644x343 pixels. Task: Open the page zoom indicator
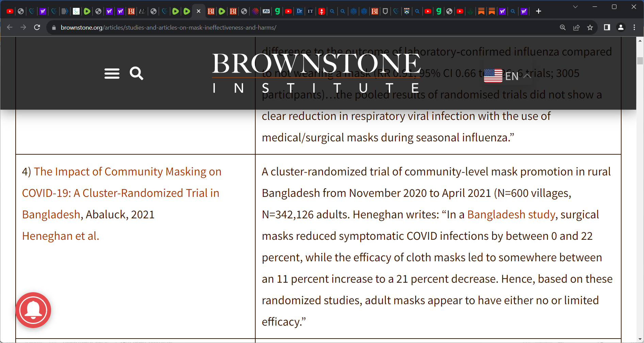click(x=563, y=28)
